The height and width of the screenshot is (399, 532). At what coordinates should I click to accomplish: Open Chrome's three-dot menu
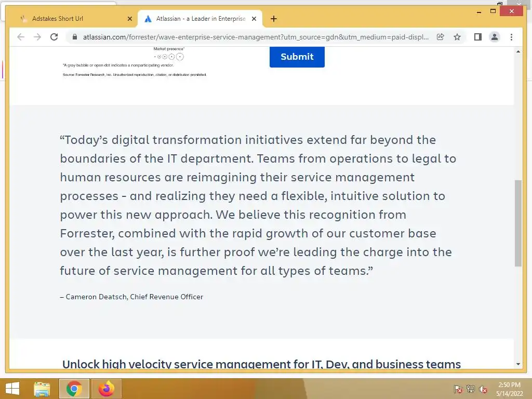click(x=511, y=37)
